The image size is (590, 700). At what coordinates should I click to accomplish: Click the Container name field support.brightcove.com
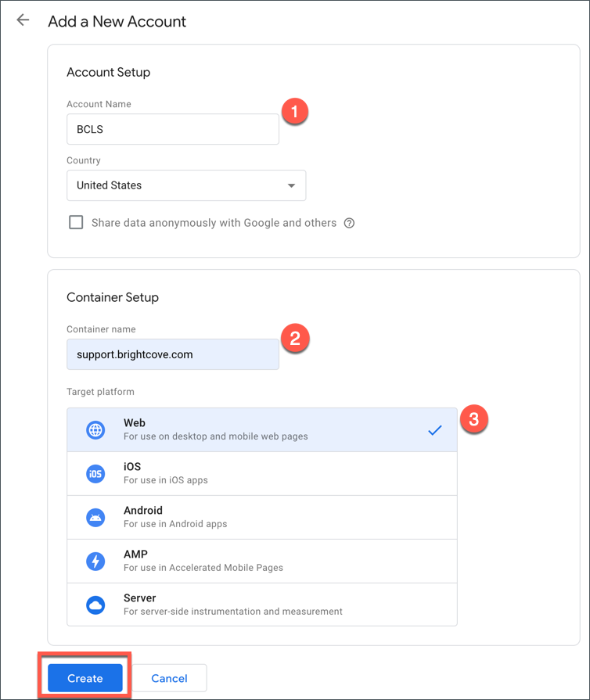pos(172,354)
